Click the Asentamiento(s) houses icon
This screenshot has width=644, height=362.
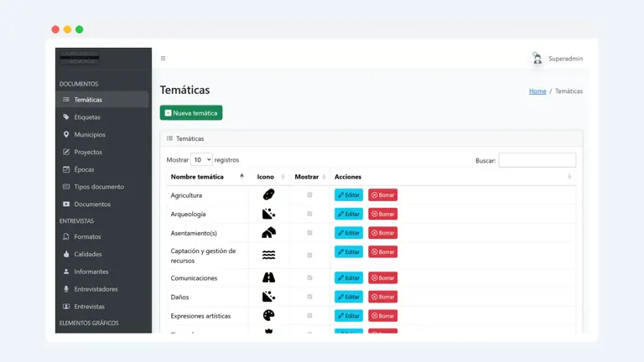[x=268, y=233]
